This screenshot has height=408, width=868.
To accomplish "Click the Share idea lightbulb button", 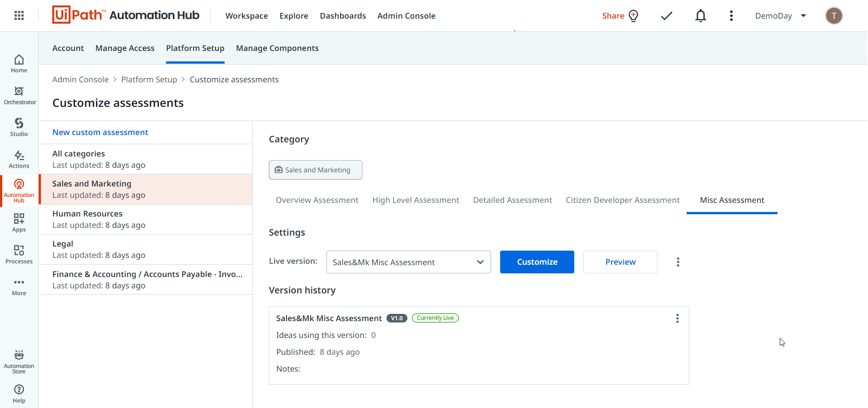I will (620, 16).
